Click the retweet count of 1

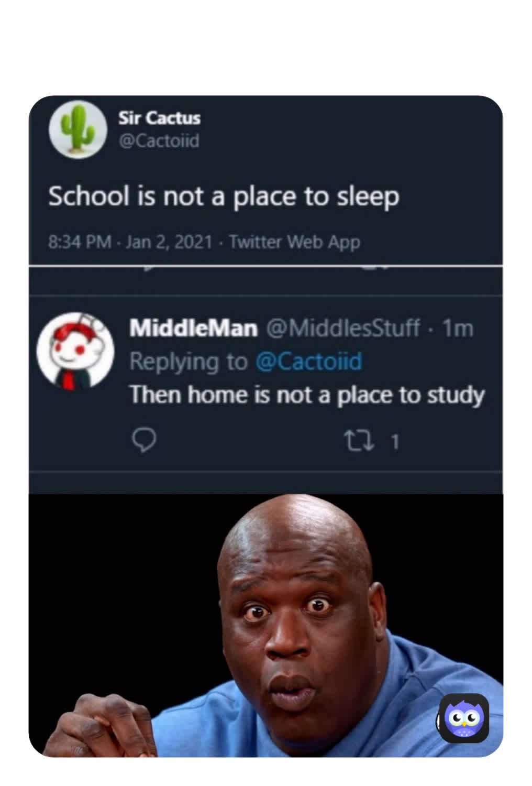[395, 442]
